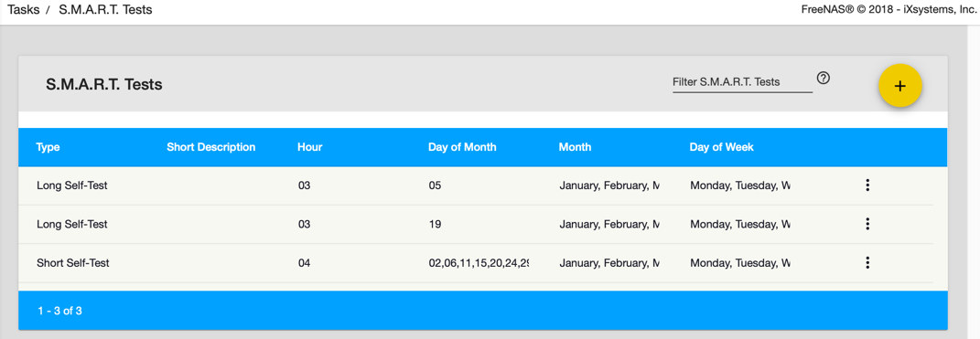Add a new S.M.A.R.T. test with plus button
The height and width of the screenshot is (339, 980).
(x=900, y=86)
